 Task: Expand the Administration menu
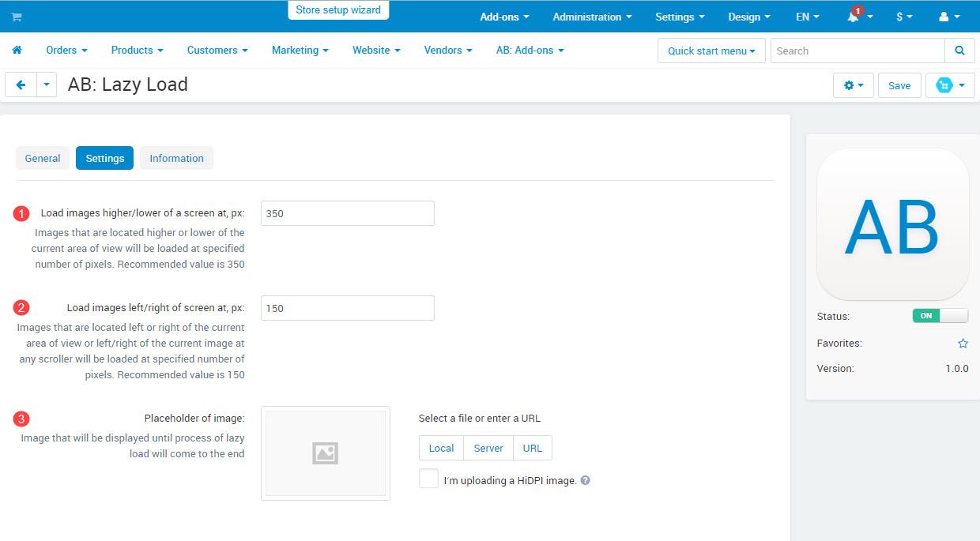coord(592,17)
